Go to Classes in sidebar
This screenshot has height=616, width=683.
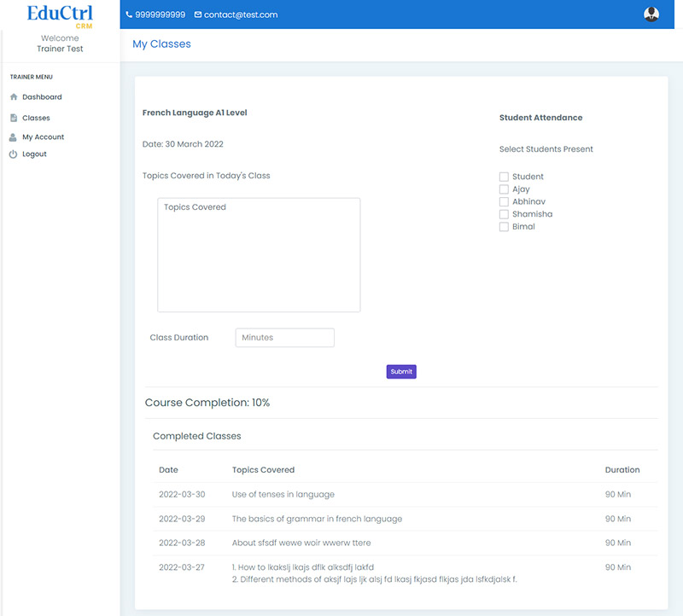(x=36, y=118)
